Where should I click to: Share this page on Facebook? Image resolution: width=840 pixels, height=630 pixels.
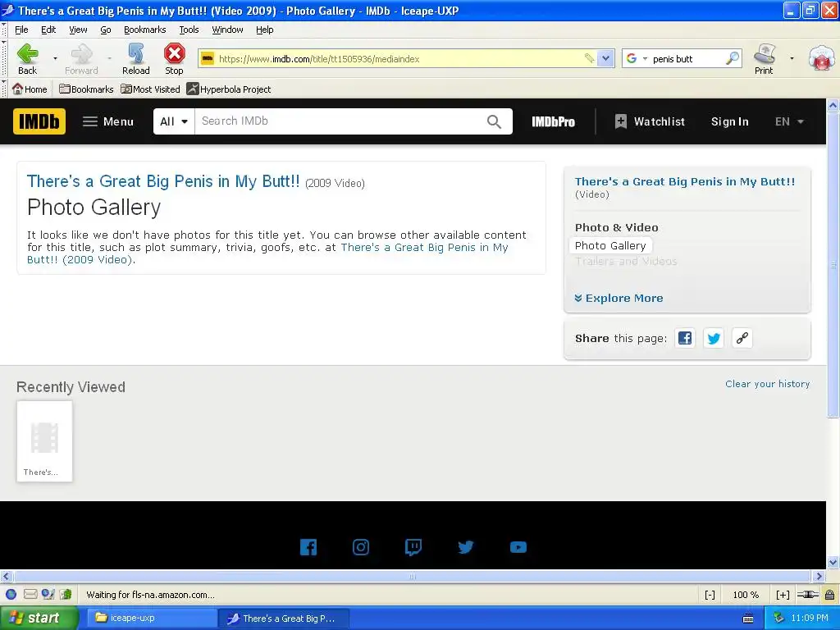[685, 338]
